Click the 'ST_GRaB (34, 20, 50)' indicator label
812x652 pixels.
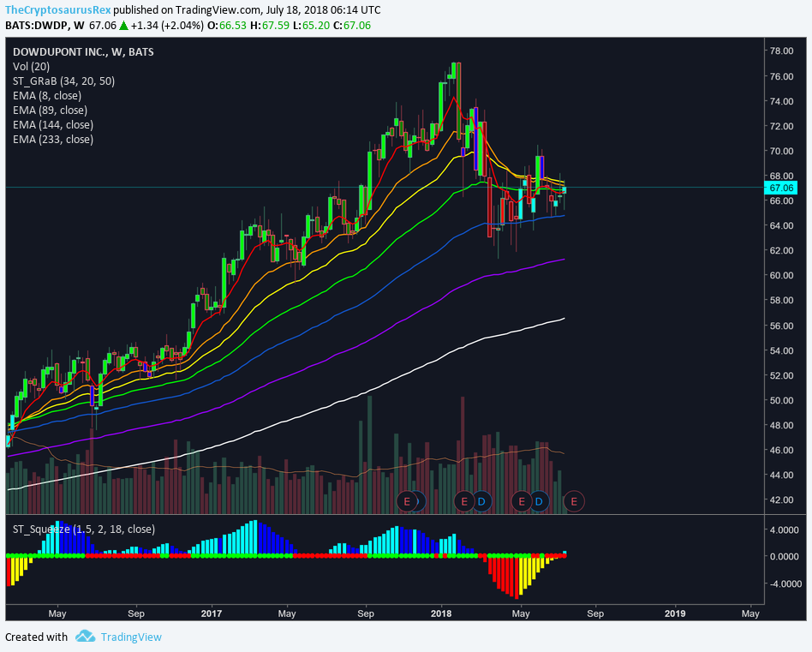pyautogui.click(x=63, y=81)
